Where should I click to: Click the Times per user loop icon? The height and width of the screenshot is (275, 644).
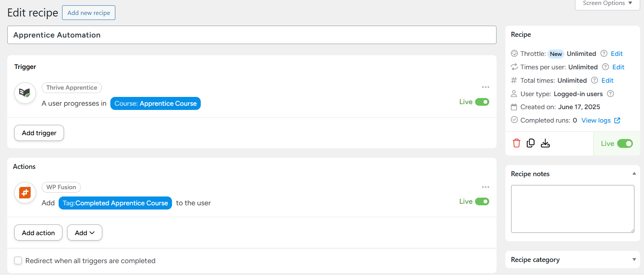514,67
